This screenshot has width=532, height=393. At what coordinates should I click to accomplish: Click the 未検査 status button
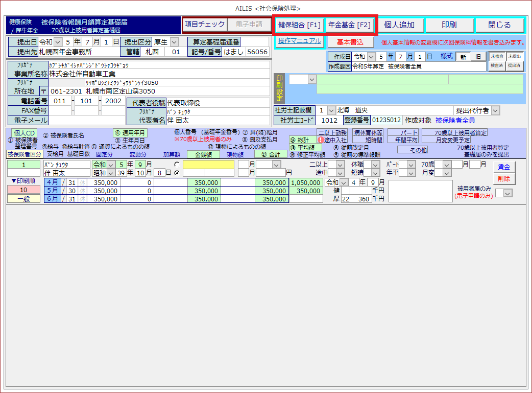[x=496, y=56]
